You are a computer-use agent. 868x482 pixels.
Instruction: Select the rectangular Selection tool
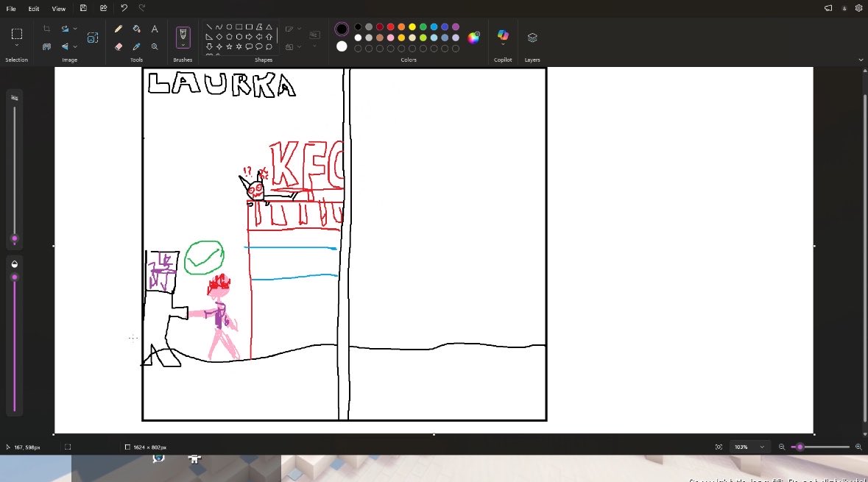pos(15,32)
